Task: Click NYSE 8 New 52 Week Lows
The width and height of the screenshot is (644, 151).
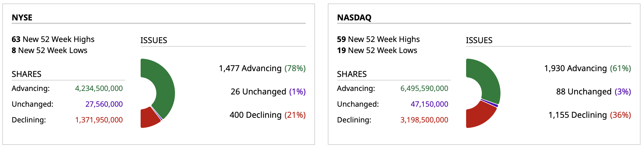Action: click(49, 50)
